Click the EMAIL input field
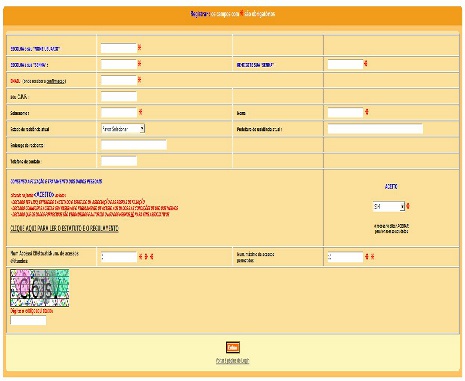This screenshot has height=381, width=465. pos(119,80)
